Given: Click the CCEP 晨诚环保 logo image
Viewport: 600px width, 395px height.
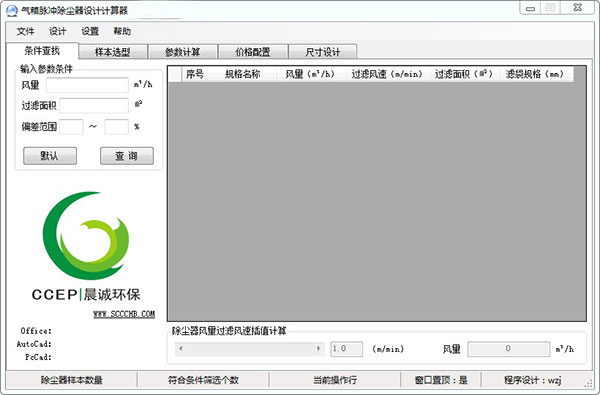Looking at the screenshot, I should tap(86, 247).
